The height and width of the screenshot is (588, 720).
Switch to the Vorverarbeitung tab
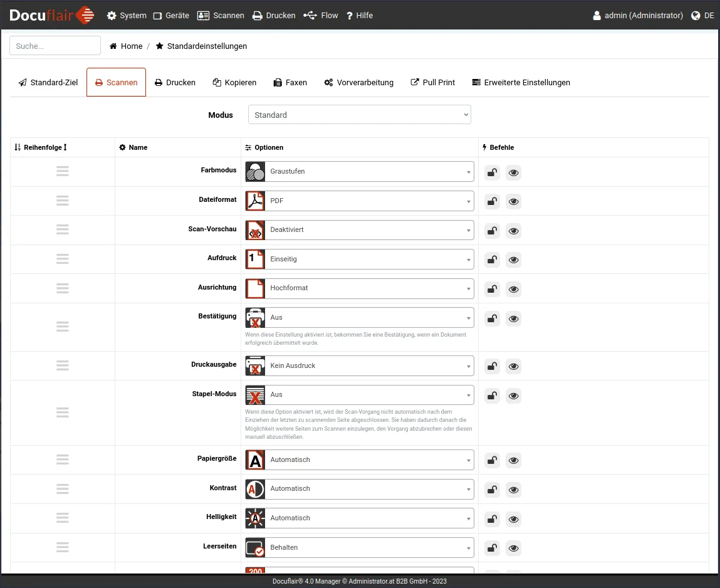click(x=358, y=83)
